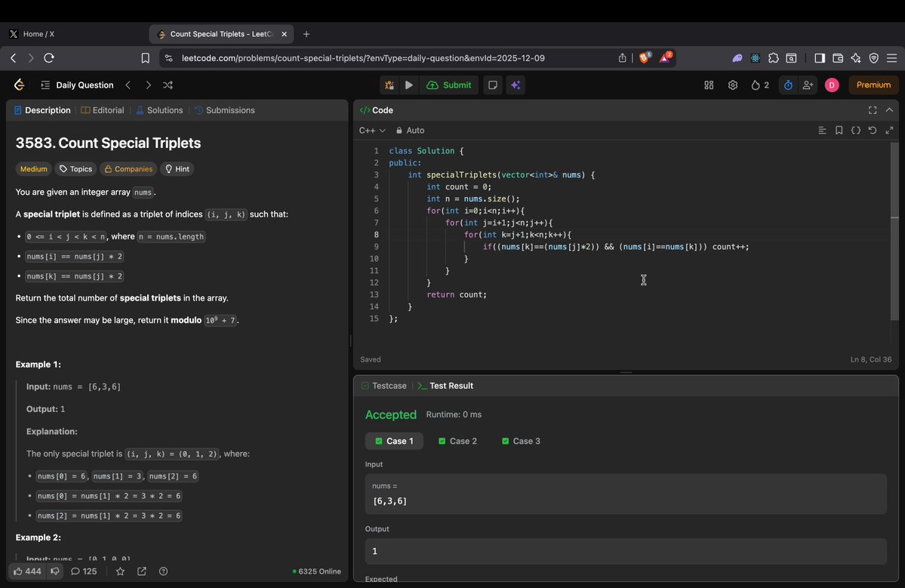Add problem to favorites star
Image resolution: width=905 pixels, height=588 pixels.
(120, 571)
